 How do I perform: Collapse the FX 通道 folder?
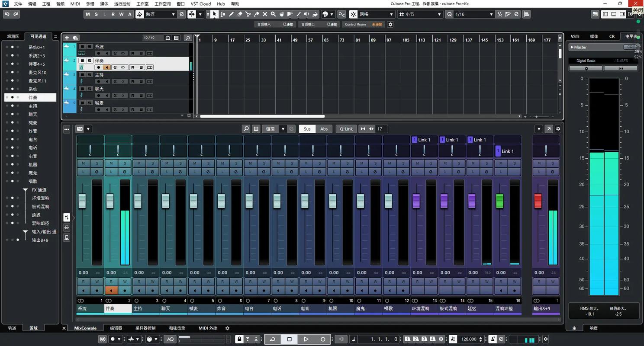pyautogui.click(x=25, y=190)
